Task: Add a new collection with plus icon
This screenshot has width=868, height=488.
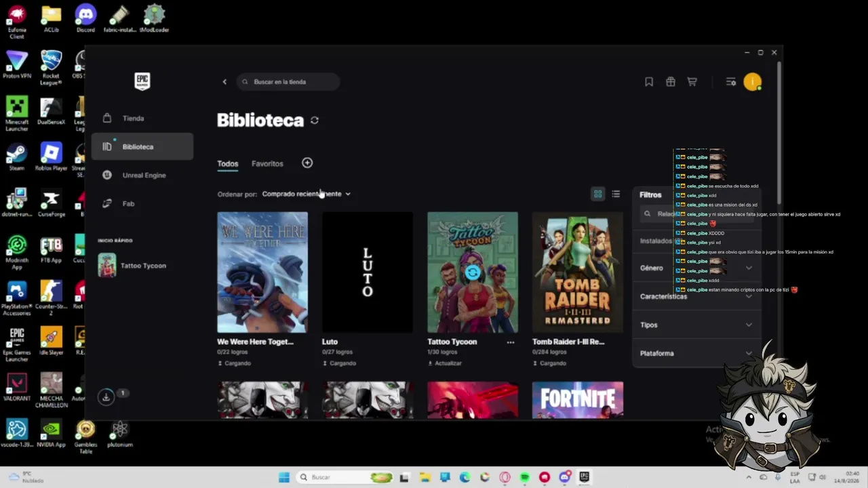Action: coord(307,163)
